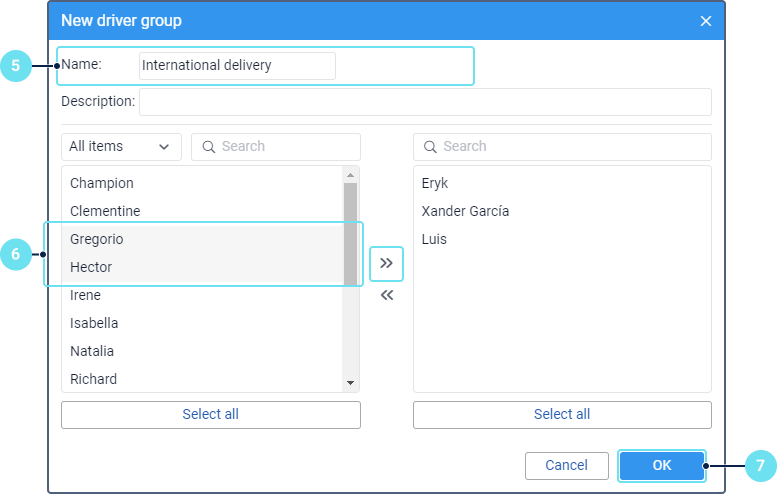Open the All items filter dropdown
Viewport: 777px width, 494px height.
coord(121,147)
